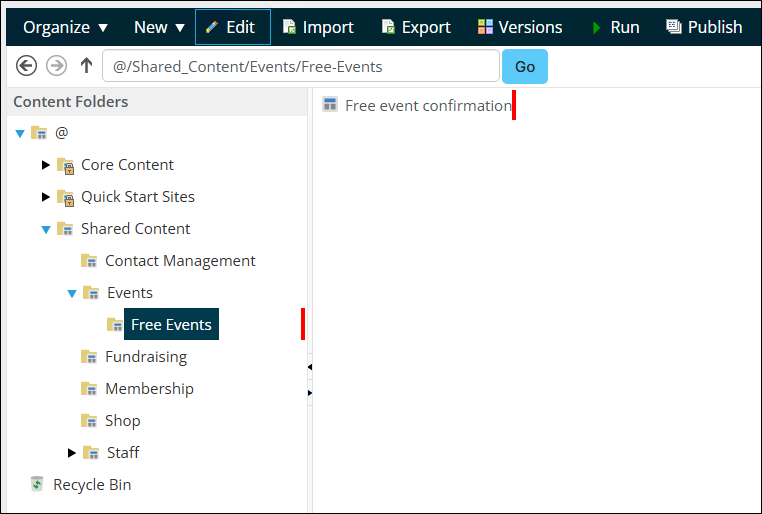The height and width of the screenshot is (514, 762).
Task: Click the Import toolbar button
Action: [318, 27]
